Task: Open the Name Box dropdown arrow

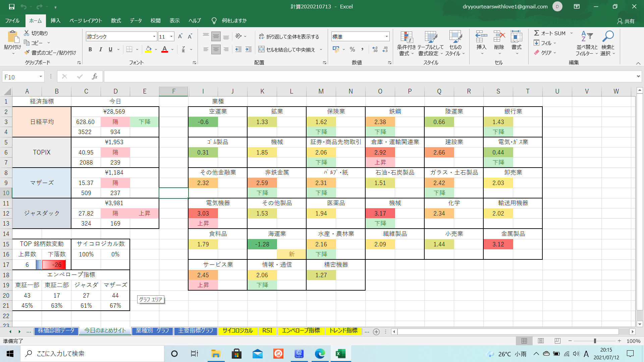Action: click(x=41, y=77)
